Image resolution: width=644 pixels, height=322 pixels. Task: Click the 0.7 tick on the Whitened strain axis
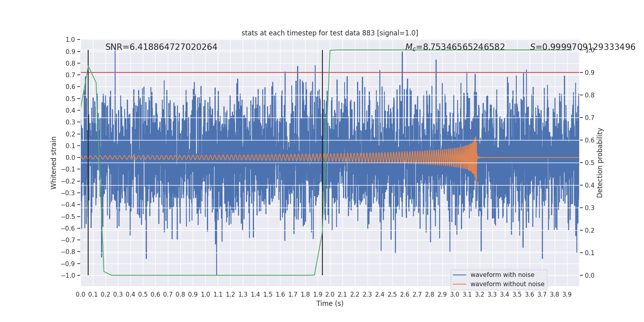(70, 75)
